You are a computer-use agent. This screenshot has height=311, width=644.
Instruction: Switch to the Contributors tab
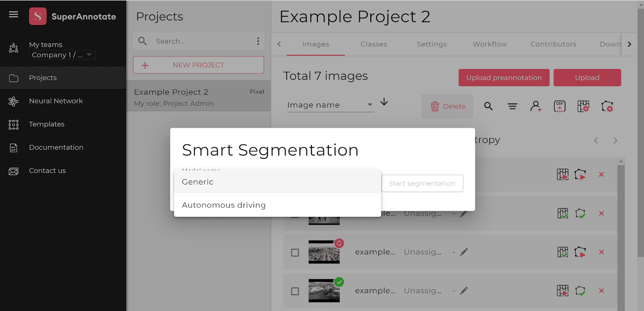[553, 44]
